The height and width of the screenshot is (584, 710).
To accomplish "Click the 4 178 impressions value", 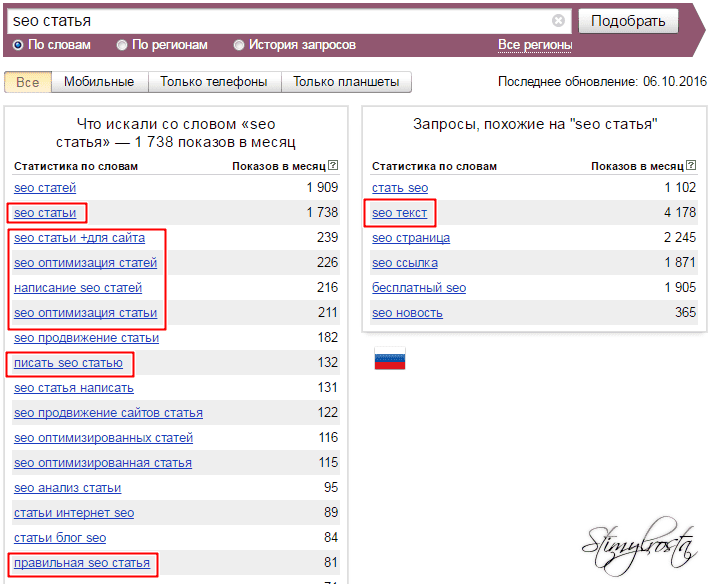I will (680, 212).
